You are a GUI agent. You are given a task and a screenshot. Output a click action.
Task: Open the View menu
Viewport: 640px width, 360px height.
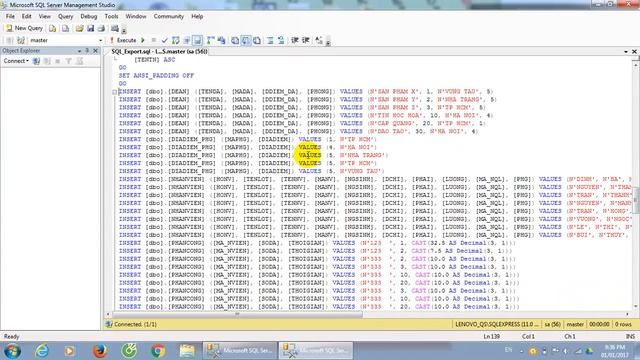[x=44, y=16]
